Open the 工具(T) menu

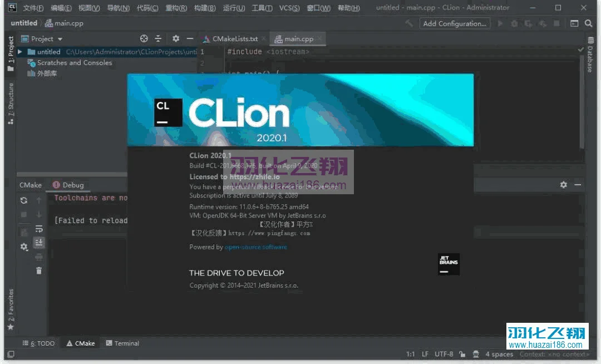click(x=262, y=8)
